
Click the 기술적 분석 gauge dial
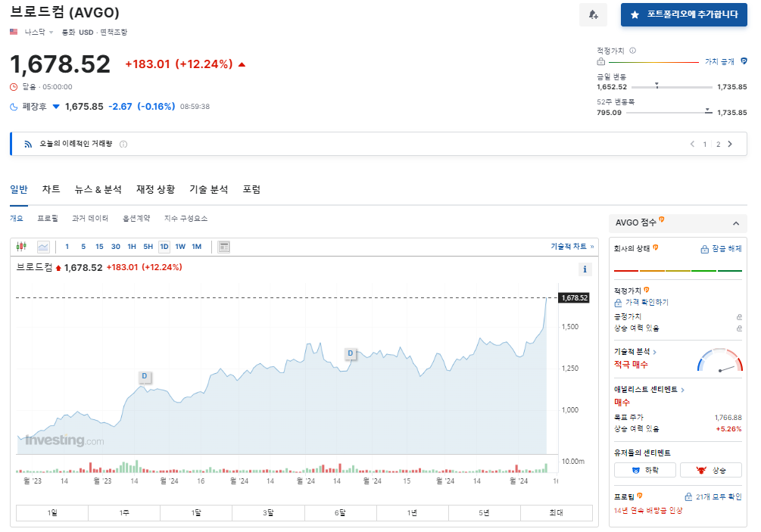point(722,361)
